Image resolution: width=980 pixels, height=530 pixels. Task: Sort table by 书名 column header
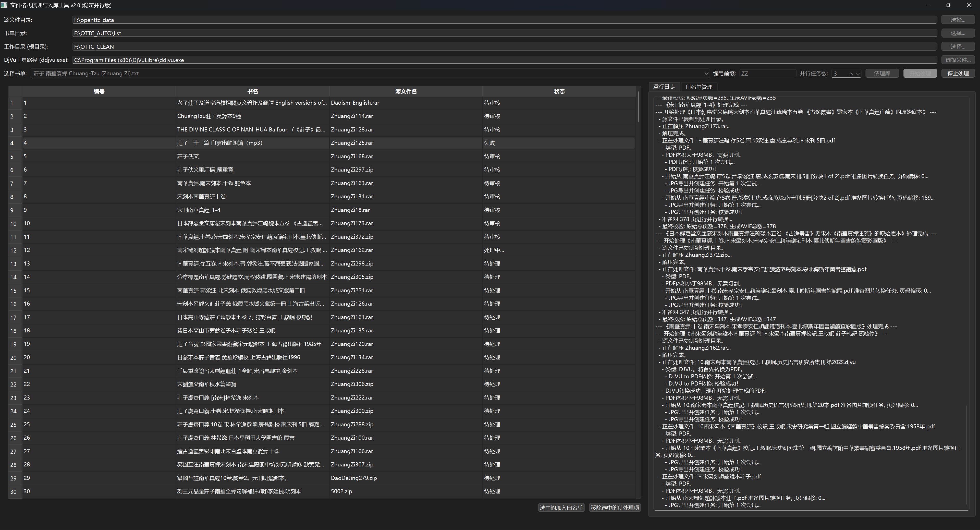click(252, 91)
